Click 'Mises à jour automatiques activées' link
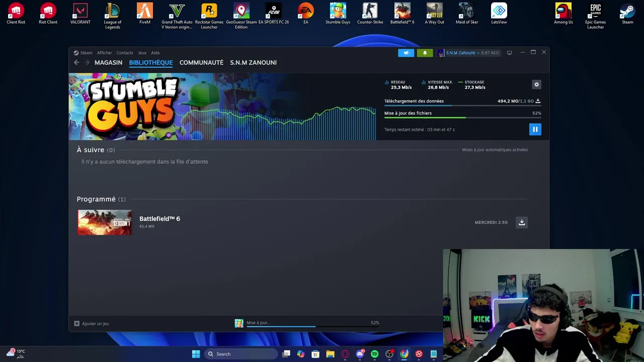The image size is (644, 362). tap(495, 150)
